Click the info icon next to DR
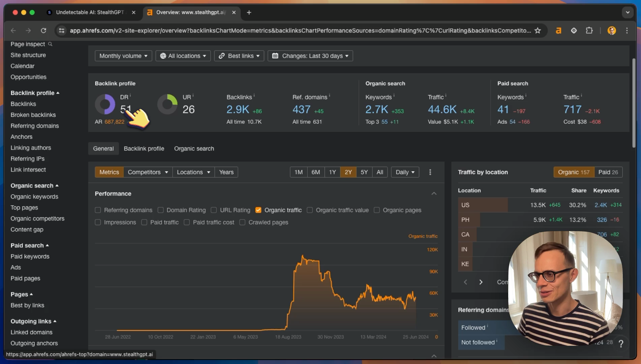 pos(130,95)
